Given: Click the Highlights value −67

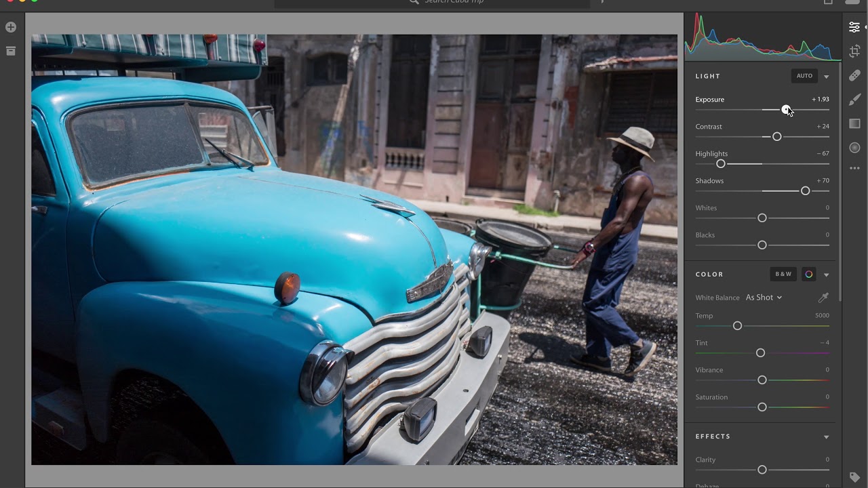Looking at the screenshot, I should 823,153.
